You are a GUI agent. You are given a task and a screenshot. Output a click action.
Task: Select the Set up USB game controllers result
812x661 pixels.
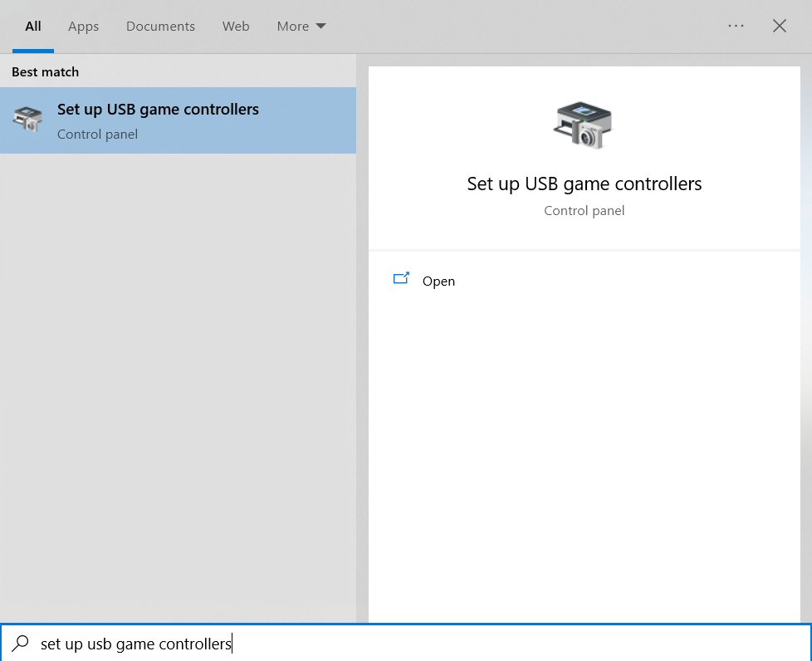coord(179,120)
